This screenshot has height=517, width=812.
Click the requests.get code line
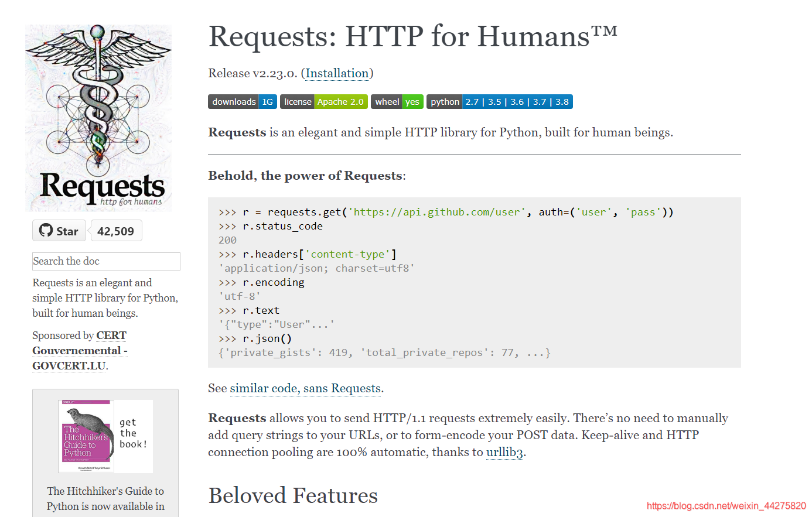click(446, 212)
